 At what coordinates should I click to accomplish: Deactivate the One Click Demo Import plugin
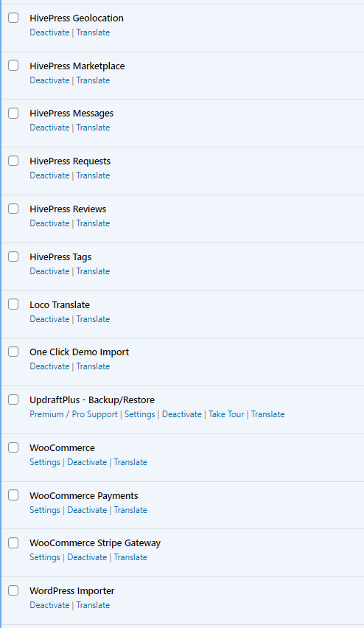click(49, 366)
